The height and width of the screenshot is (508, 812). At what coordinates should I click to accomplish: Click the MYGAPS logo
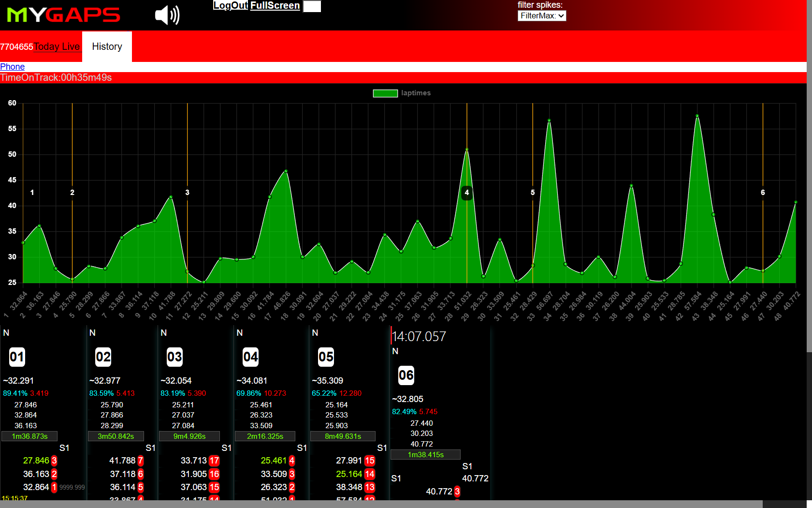63,15
